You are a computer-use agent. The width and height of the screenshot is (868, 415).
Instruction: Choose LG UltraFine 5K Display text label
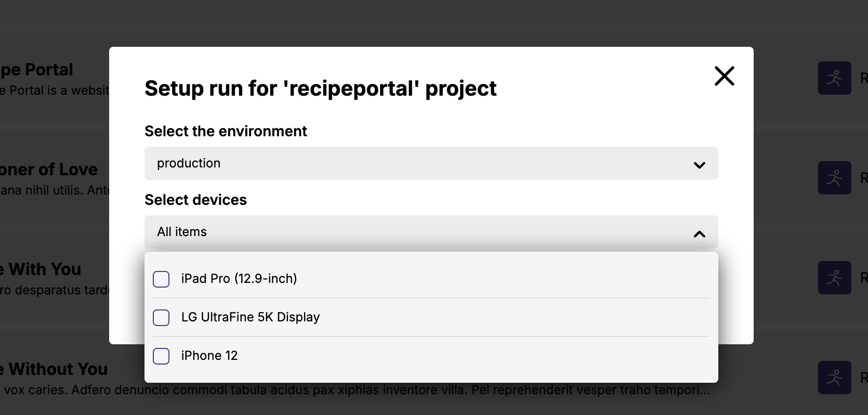[x=251, y=317]
